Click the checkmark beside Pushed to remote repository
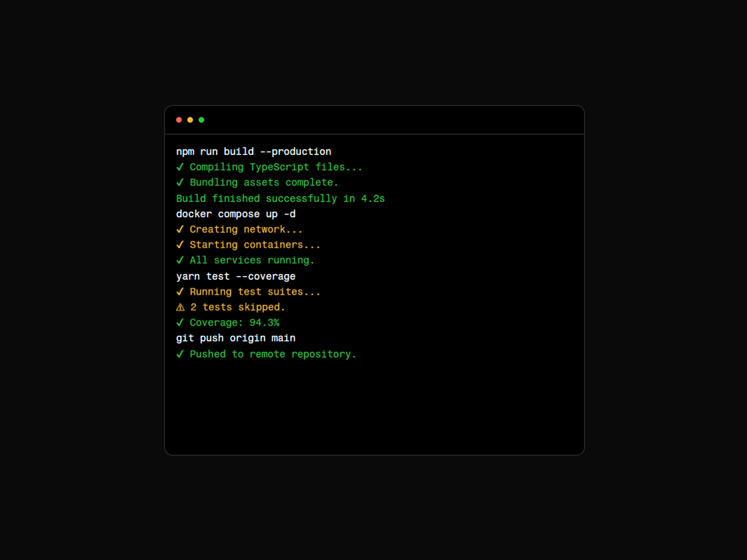The width and height of the screenshot is (747, 560). click(181, 354)
